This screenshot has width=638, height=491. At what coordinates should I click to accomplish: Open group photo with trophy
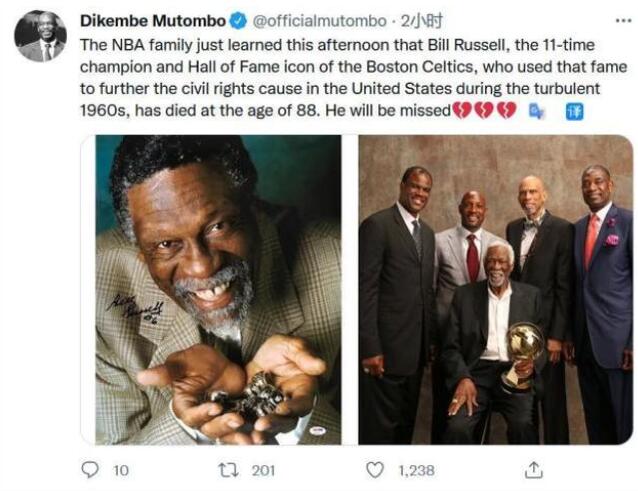pos(496,290)
